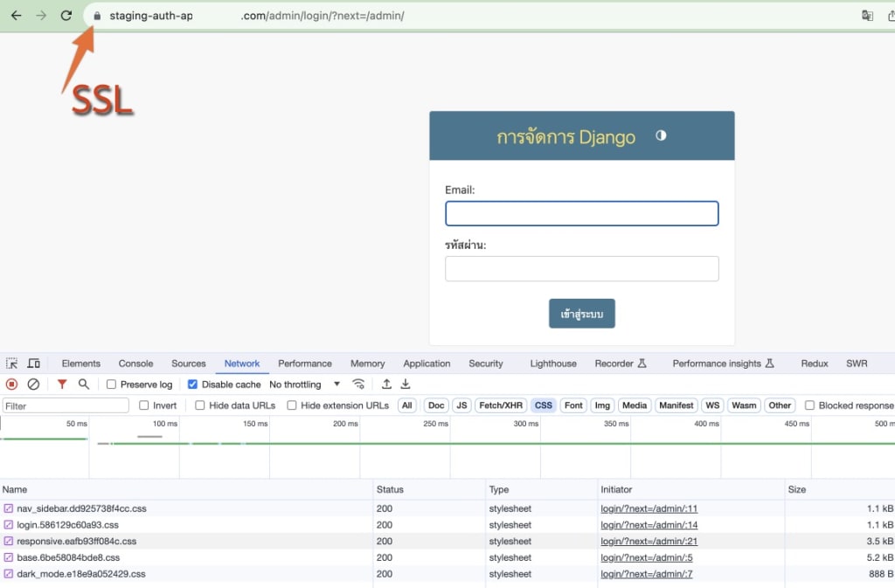Sort requests by Status column header

428,489
